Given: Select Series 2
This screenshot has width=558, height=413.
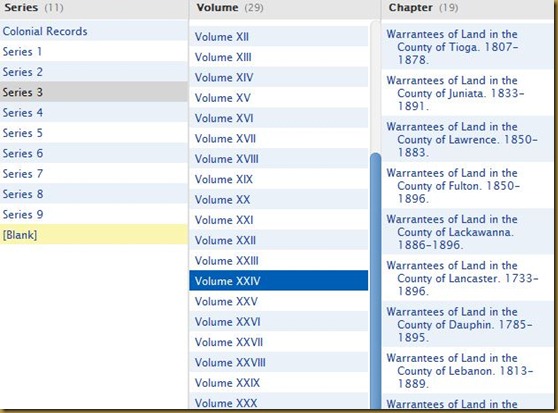Looking at the screenshot, I should click(x=94, y=72).
